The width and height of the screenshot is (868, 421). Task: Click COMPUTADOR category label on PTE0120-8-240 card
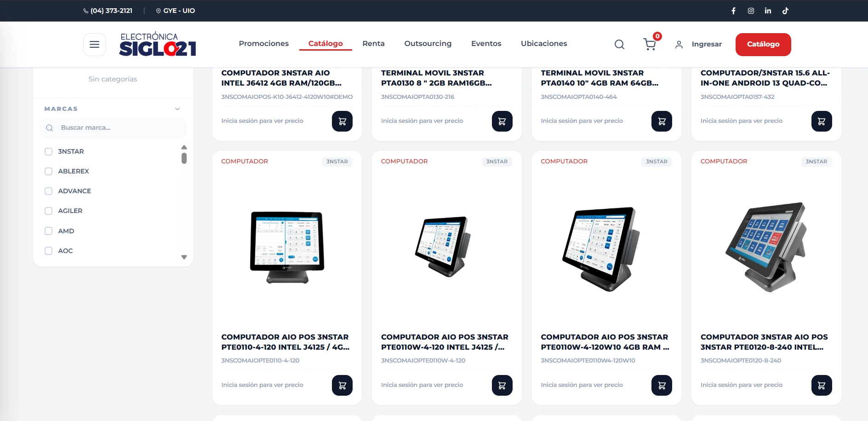pyautogui.click(x=724, y=161)
